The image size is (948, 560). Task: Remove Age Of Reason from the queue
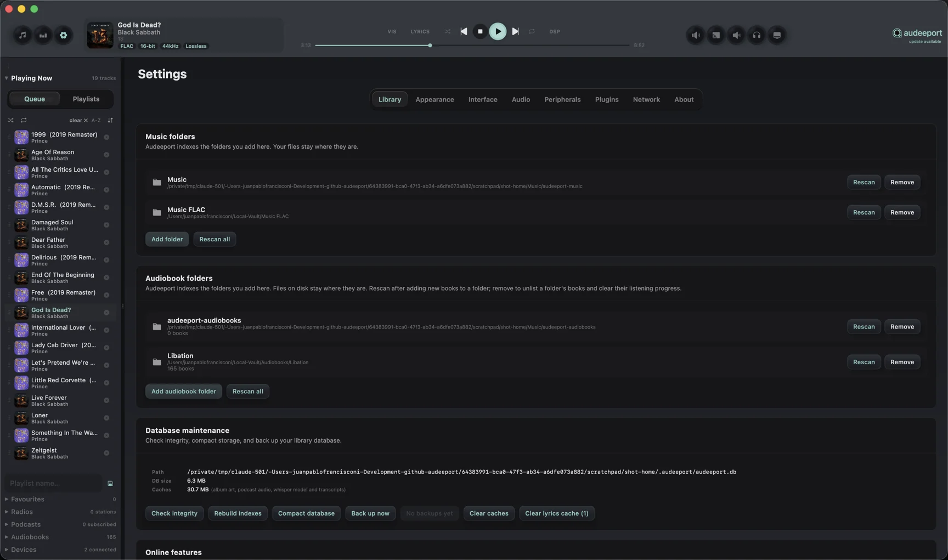point(106,155)
